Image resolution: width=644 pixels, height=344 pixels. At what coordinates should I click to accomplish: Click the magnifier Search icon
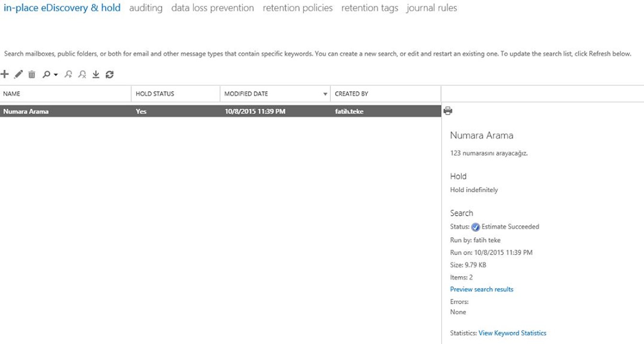point(47,74)
